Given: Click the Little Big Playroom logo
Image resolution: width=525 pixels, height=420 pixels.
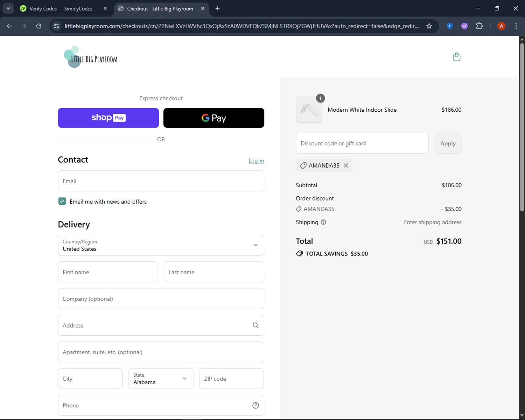Looking at the screenshot, I should (x=91, y=57).
